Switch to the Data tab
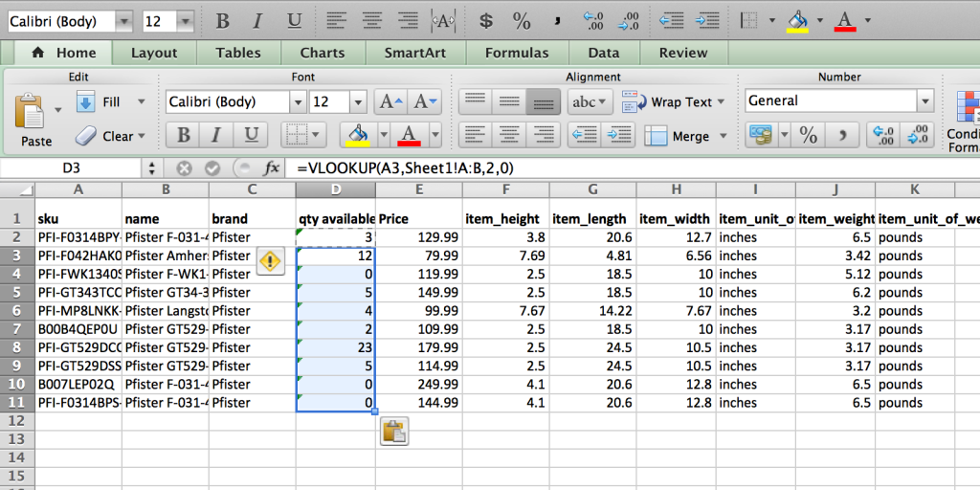 604,54
